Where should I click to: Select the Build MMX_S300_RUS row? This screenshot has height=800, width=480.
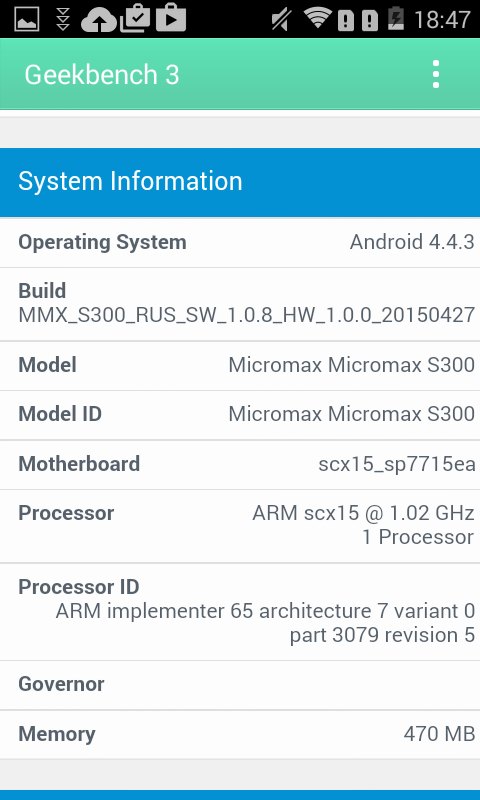(240, 304)
